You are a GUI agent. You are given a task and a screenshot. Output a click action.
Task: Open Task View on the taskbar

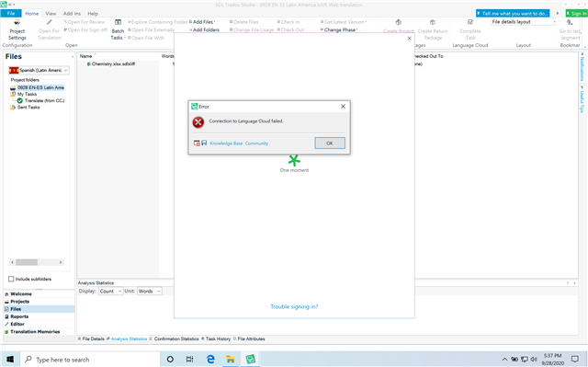[190, 359]
